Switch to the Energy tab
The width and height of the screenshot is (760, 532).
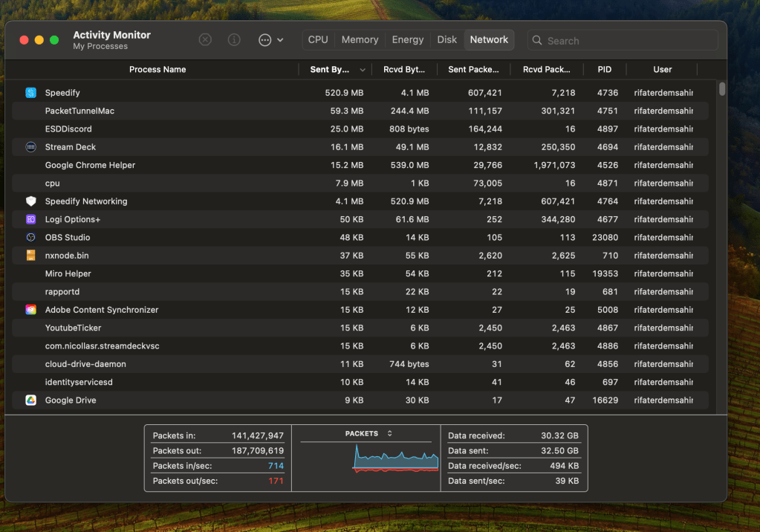coord(408,40)
